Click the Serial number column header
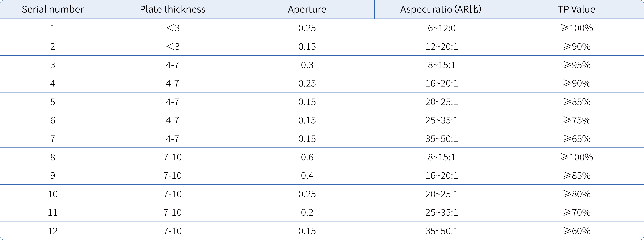 pos(52,10)
